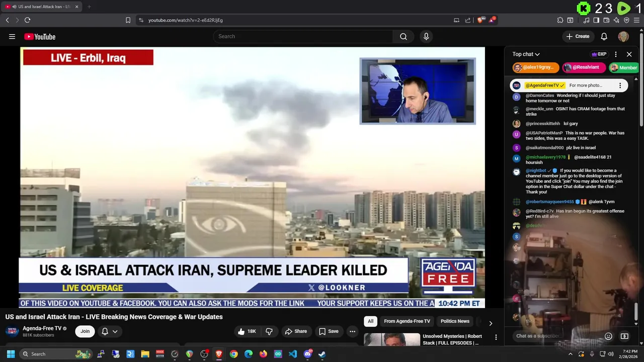The height and width of the screenshot is (362, 644).
Task: Open browser extensions puzzle icon
Action: pyautogui.click(x=560, y=20)
